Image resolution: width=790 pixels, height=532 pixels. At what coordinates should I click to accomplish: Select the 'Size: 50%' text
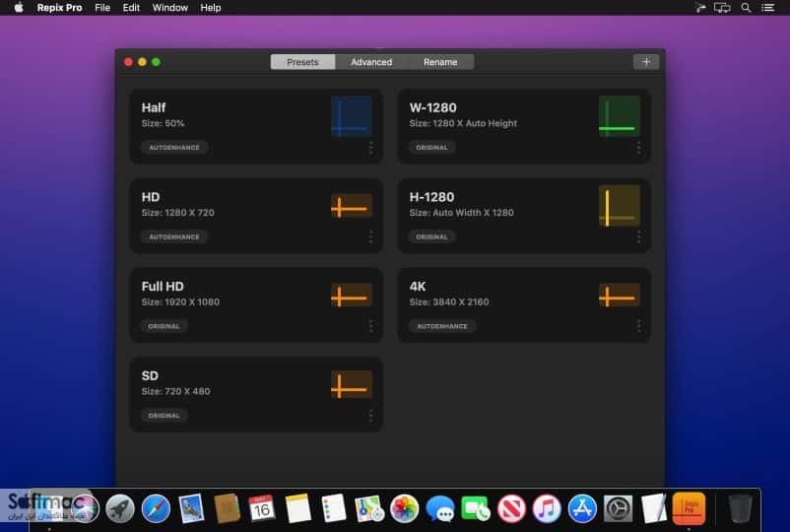click(163, 123)
